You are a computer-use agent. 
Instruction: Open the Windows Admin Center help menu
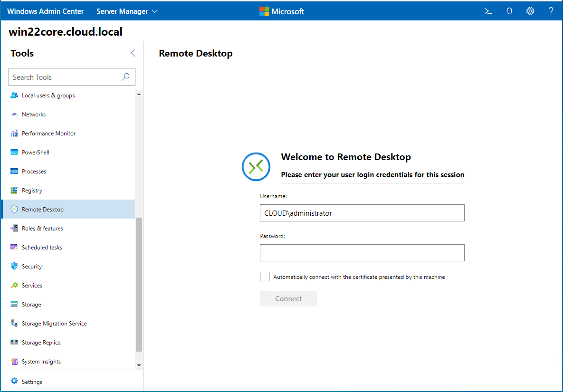[x=551, y=10]
